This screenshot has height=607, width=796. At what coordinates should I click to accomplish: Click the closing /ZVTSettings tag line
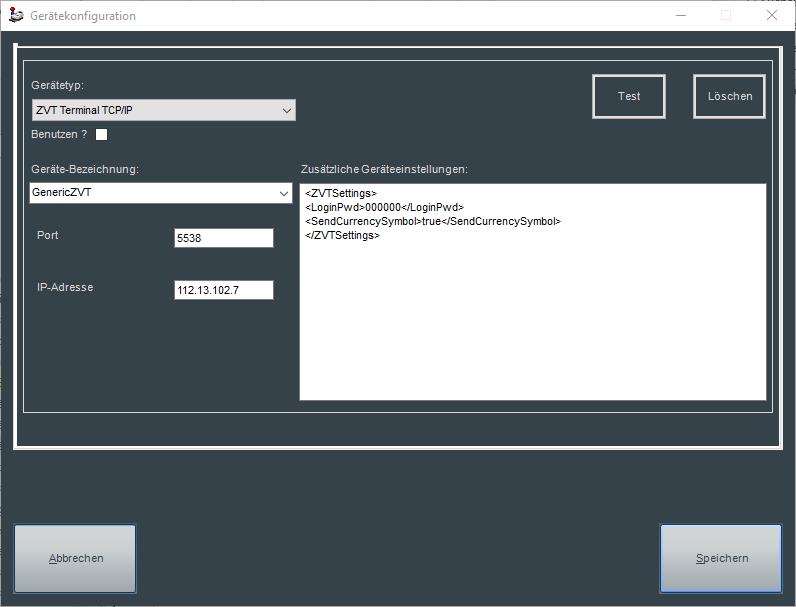pyautogui.click(x=343, y=235)
